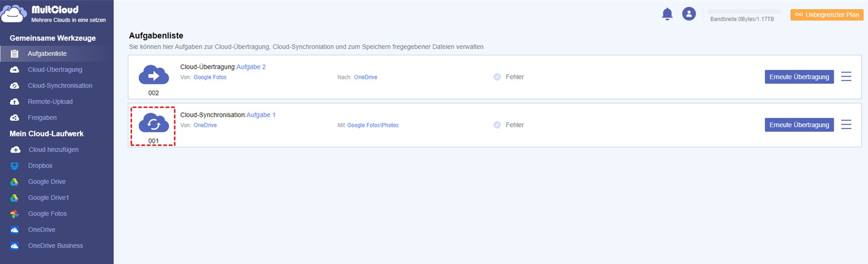Open hamburger menu for Aufgabe 2
868x264 pixels.
(x=846, y=77)
